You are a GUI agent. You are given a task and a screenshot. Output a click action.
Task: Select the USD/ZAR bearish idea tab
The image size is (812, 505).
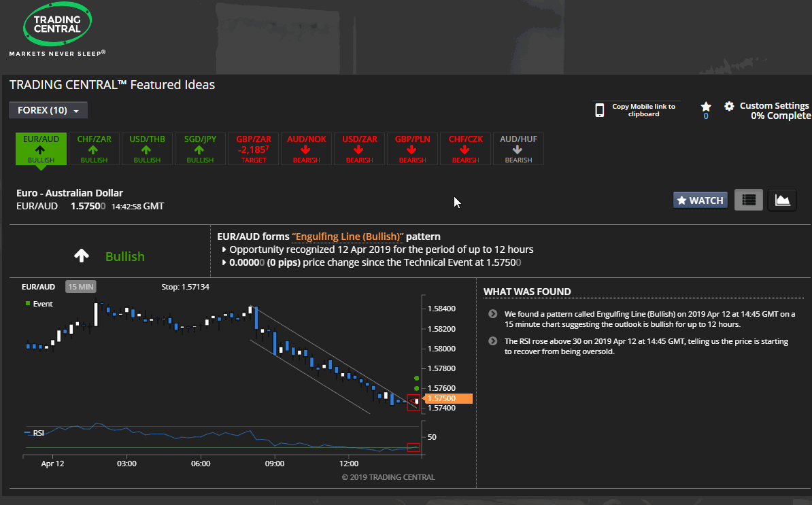(x=359, y=149)
